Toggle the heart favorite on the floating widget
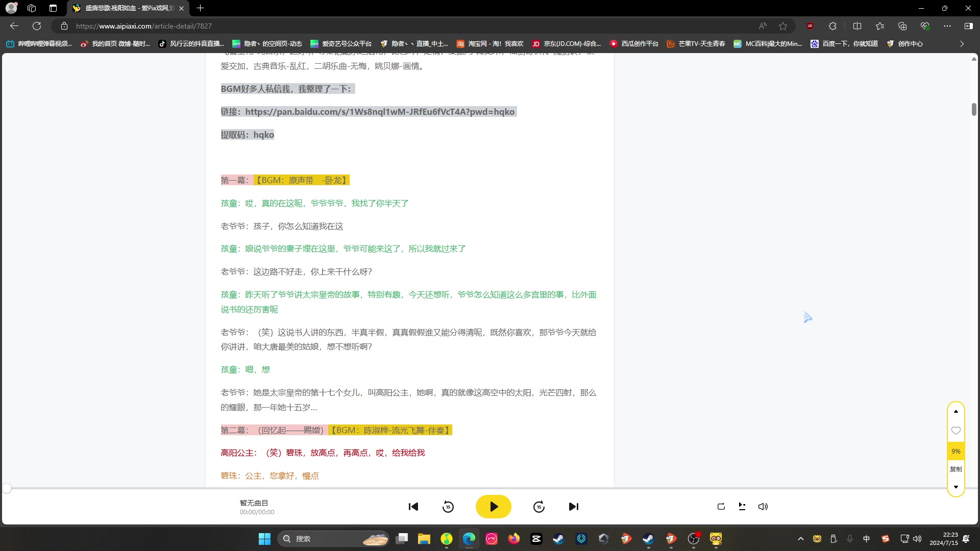This screenshot has height=551, width=980. pyautogui.click(x=955, y=431)
